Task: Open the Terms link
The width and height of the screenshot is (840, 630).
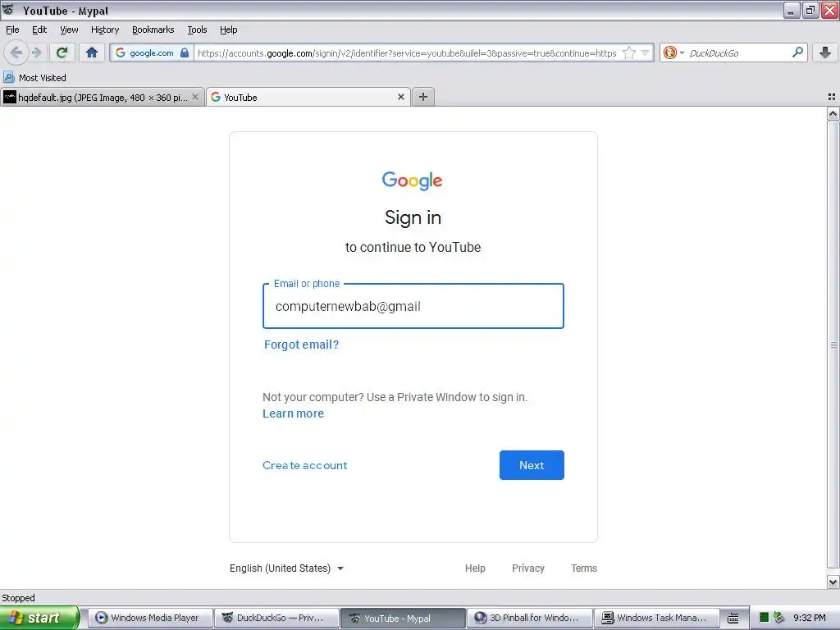Action: point(583,568)
